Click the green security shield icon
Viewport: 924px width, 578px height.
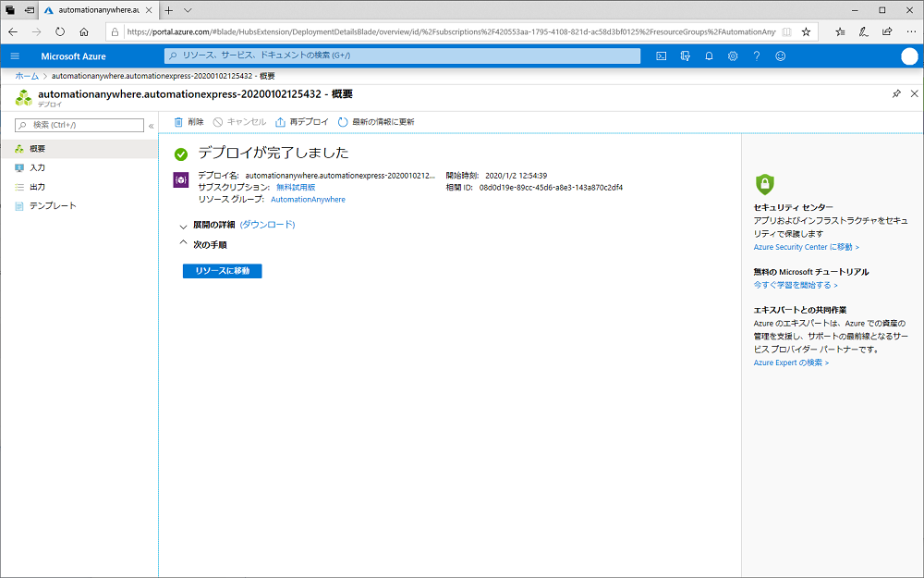(765, 184)
